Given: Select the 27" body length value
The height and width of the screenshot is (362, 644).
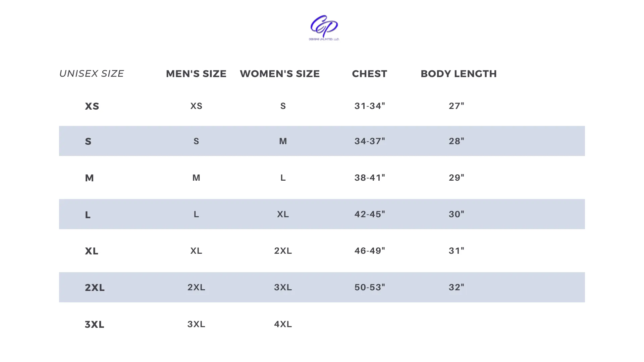Looking at the screenshot, I should click(457, 106).
